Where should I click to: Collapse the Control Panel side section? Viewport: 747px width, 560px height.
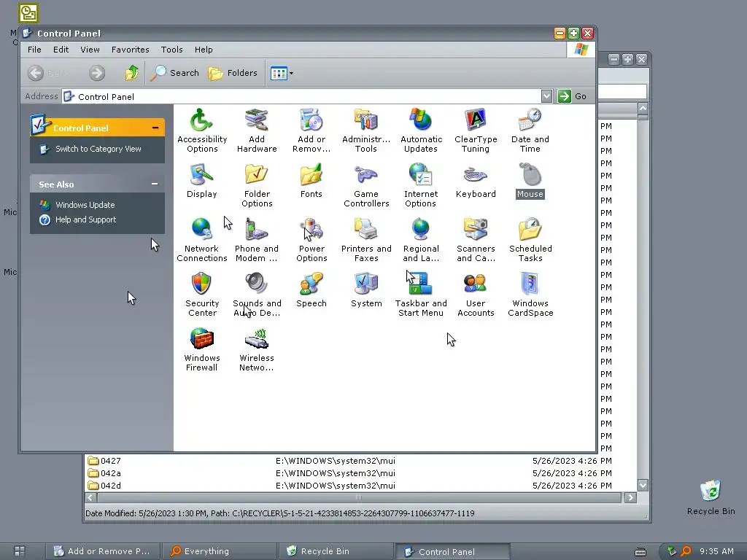point(155,128)
